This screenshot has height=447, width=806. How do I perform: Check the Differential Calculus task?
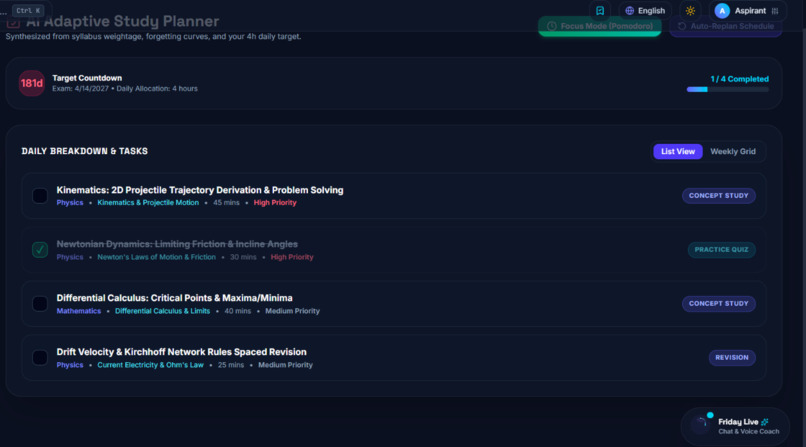coord(40,304)
